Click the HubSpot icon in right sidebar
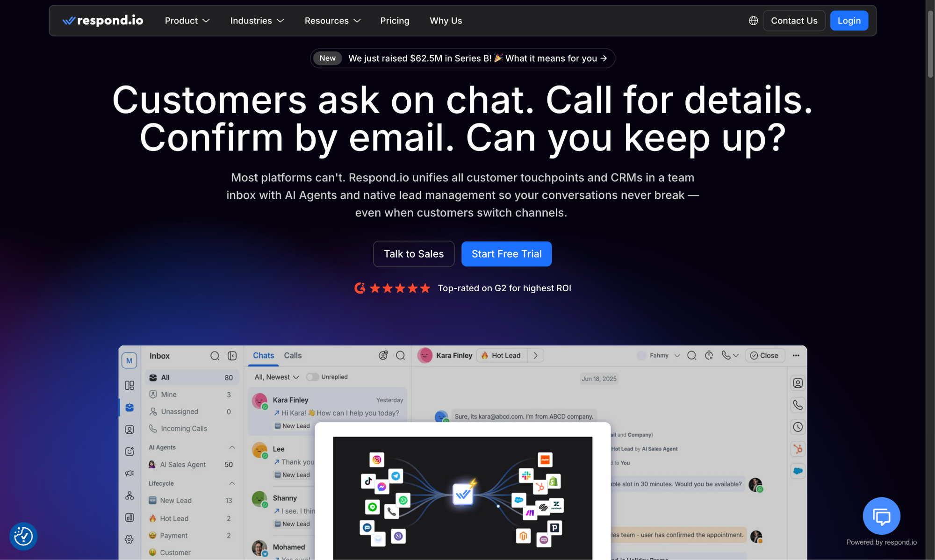This screenshot has height=560, width=935. click(798, 449)
